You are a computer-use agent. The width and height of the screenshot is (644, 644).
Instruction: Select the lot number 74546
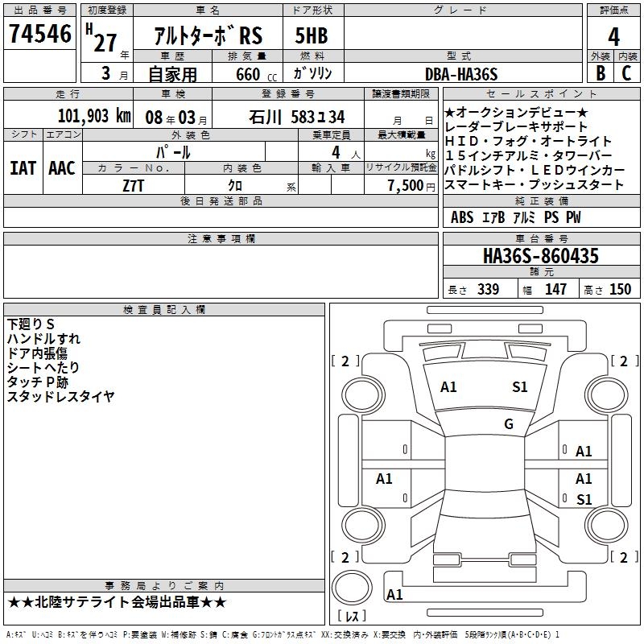40,35
